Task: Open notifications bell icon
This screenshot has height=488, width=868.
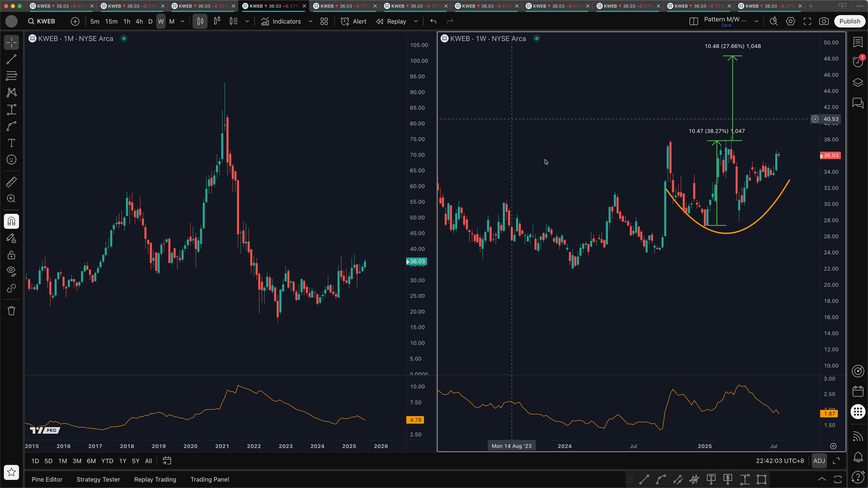Action: pyautogui.click(x=858, y=457)
